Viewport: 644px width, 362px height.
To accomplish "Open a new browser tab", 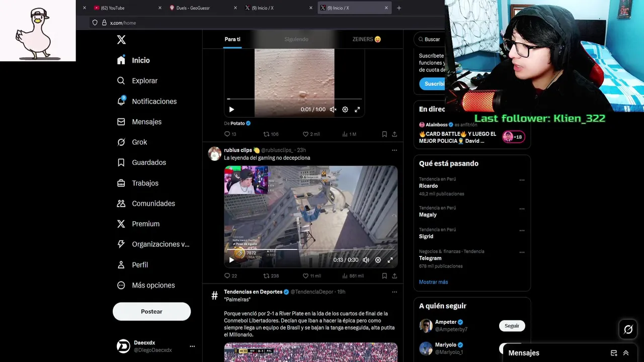I will [x=399, y=8].
